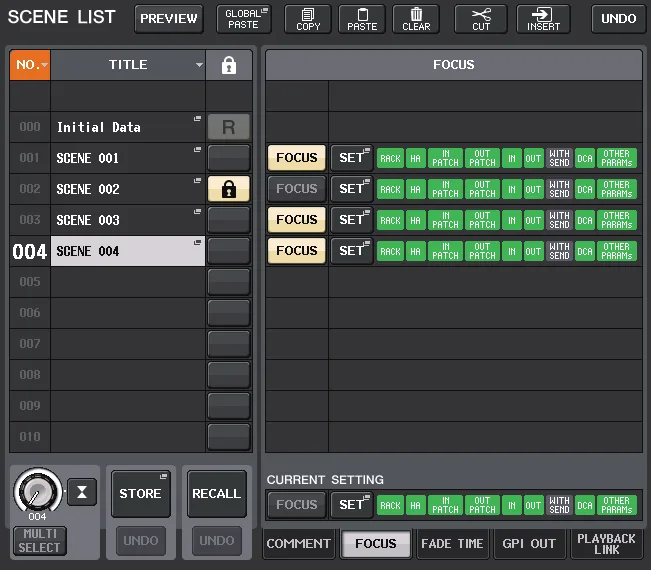Disable FOCUS for SCENE 001

(296, 158)
